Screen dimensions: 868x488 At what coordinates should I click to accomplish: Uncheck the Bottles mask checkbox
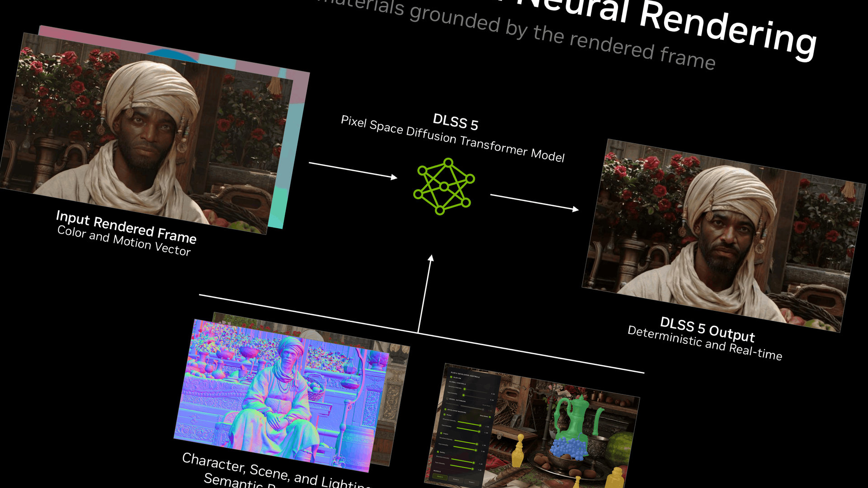(438, 451)
